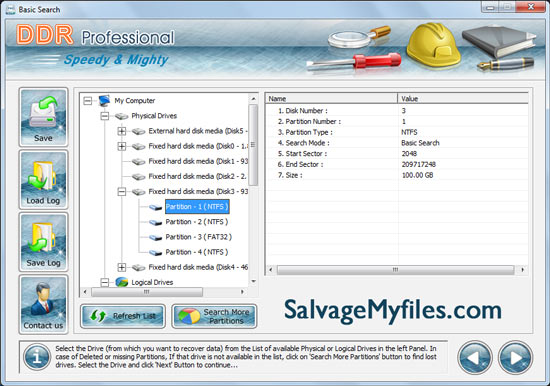Expand External hard disk media Disk5

coord(122,131)
